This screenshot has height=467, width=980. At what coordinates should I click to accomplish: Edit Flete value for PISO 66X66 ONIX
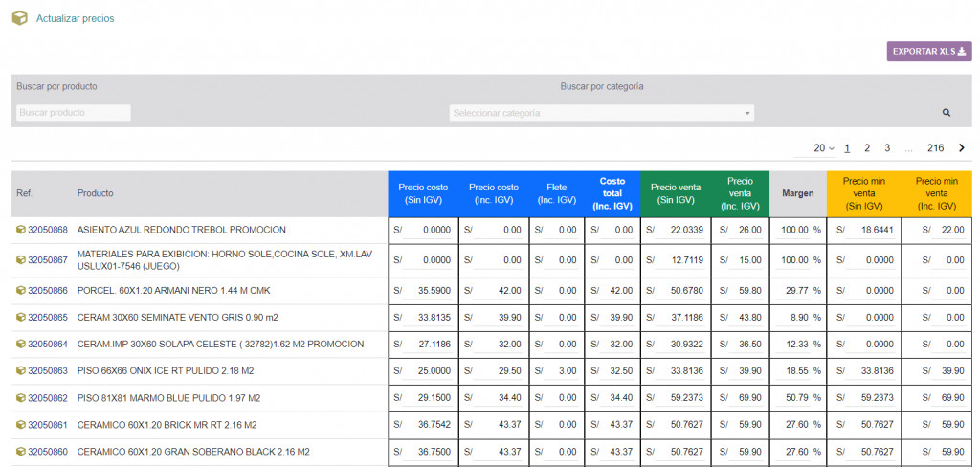[x=561, y=371]
